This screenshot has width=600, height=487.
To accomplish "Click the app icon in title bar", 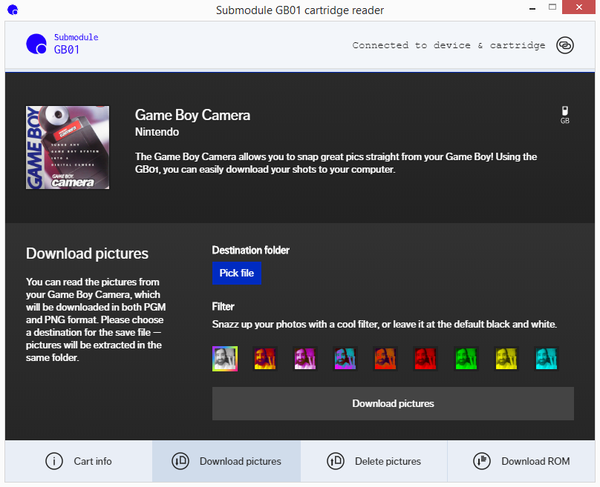I will [x=11, y=10].
